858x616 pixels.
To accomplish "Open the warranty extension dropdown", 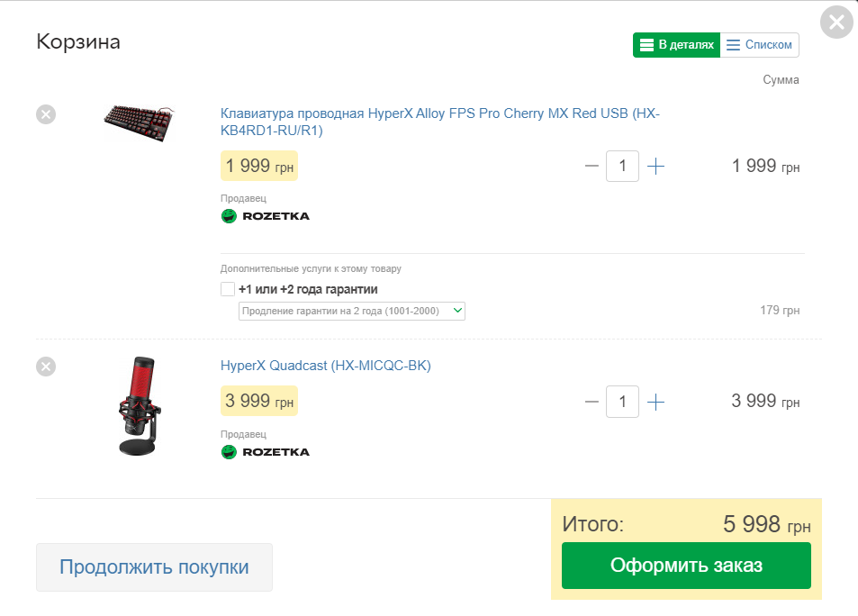I will tap(351, 311).
